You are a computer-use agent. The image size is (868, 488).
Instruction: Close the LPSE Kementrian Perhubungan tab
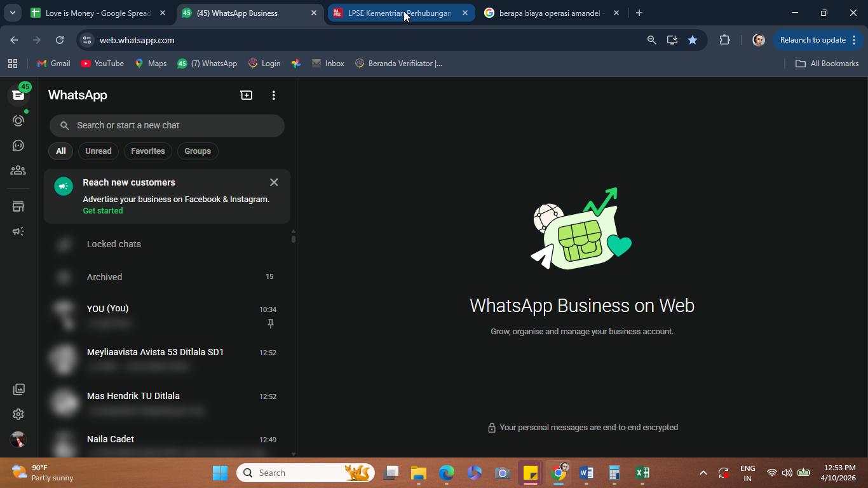pyautogui.click(x=465, y=13)
